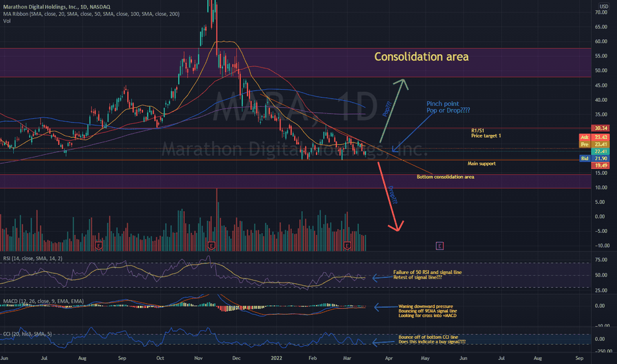Click the 70.00 price axis label
Image resolution: width=617 pixels, height=364 pixels.
coord(601,12)
